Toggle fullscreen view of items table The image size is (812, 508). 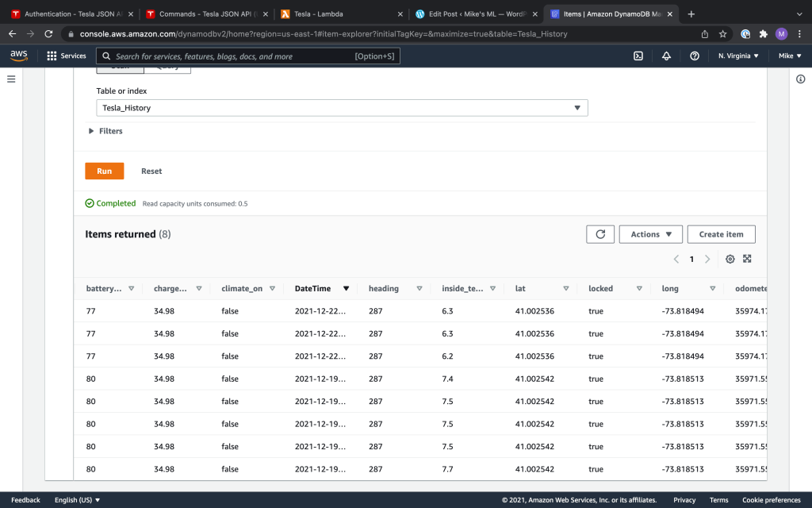pyautogui.click(x=747, y=260)
